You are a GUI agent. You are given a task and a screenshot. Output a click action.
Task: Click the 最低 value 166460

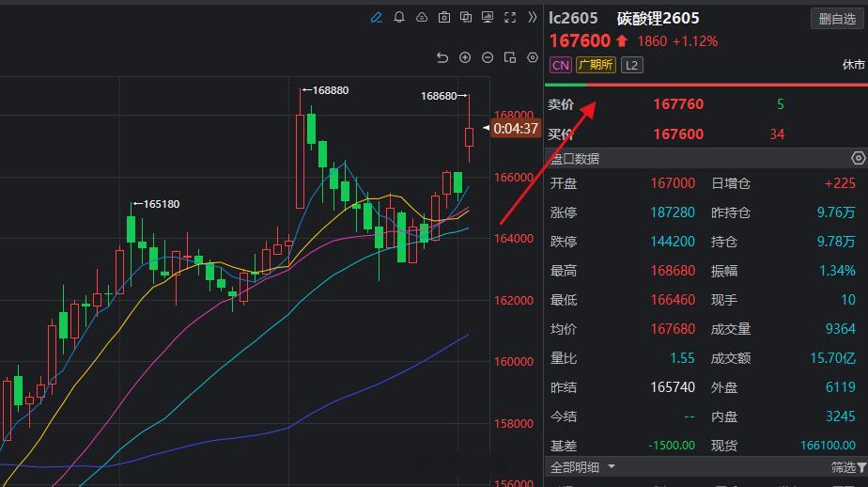673,300
